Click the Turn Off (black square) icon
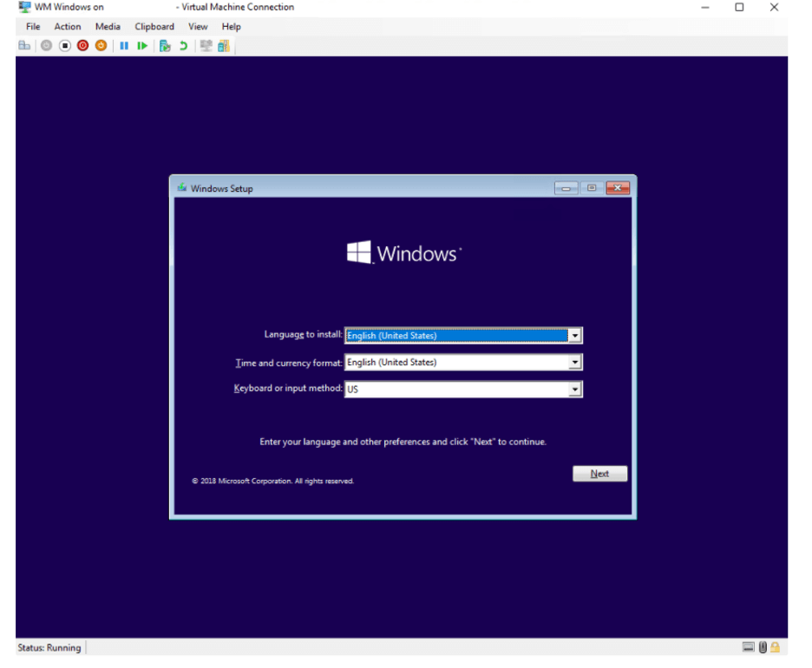This screenshot has width=812, height=668. click(x=65, y=46)
